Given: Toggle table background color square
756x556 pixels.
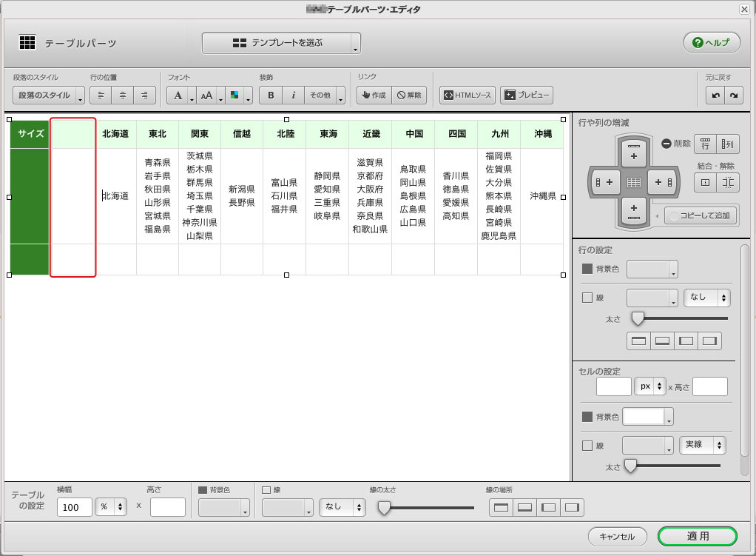Looking at the screenshot, I should [x=203, y=490].
